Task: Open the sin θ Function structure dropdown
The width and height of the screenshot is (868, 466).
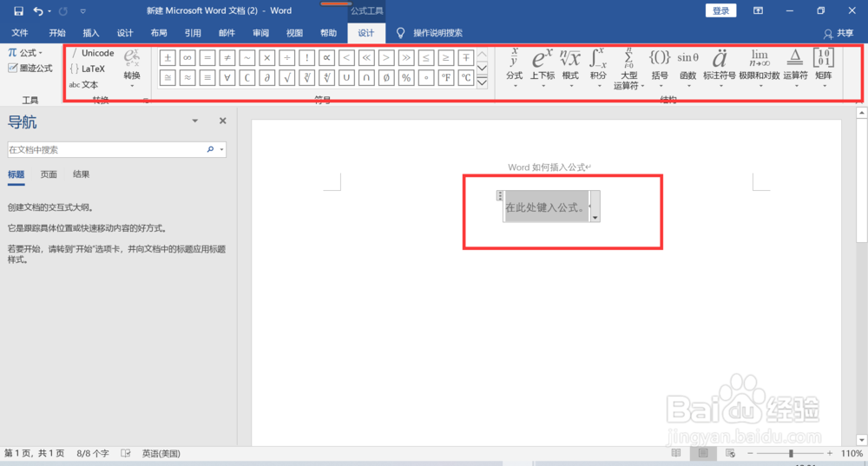Action: point(688,68)
